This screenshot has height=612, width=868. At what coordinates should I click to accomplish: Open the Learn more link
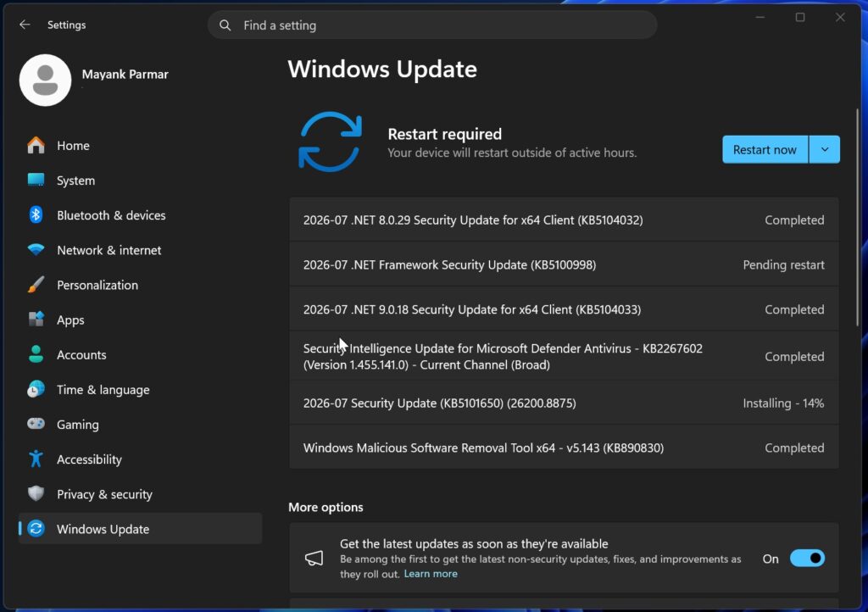[430, 574]
